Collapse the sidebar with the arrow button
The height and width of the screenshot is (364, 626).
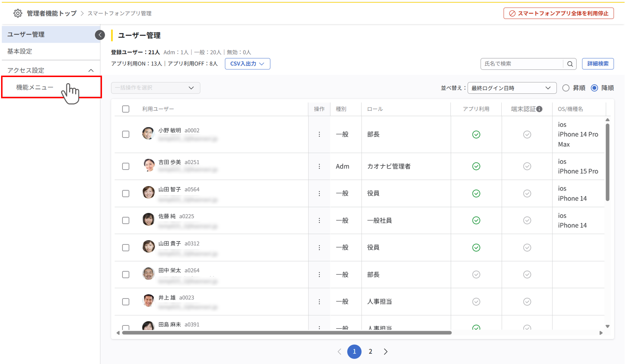[100, 35]
